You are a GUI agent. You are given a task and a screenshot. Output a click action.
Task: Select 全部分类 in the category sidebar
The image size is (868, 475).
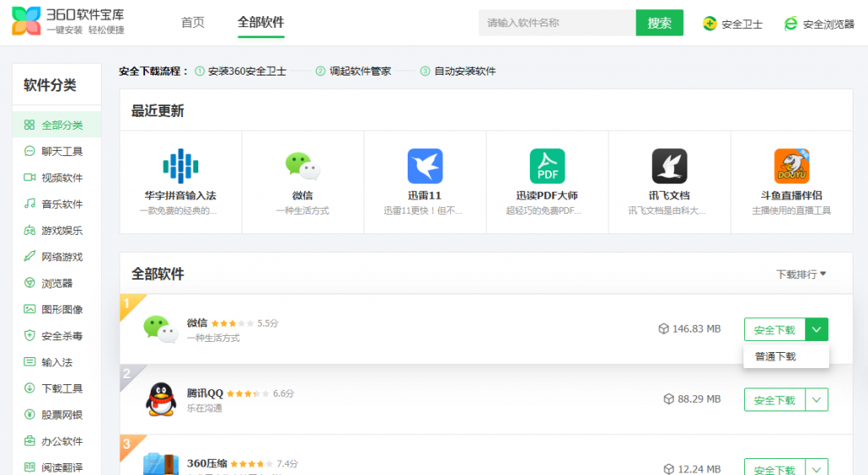(57, 126)
